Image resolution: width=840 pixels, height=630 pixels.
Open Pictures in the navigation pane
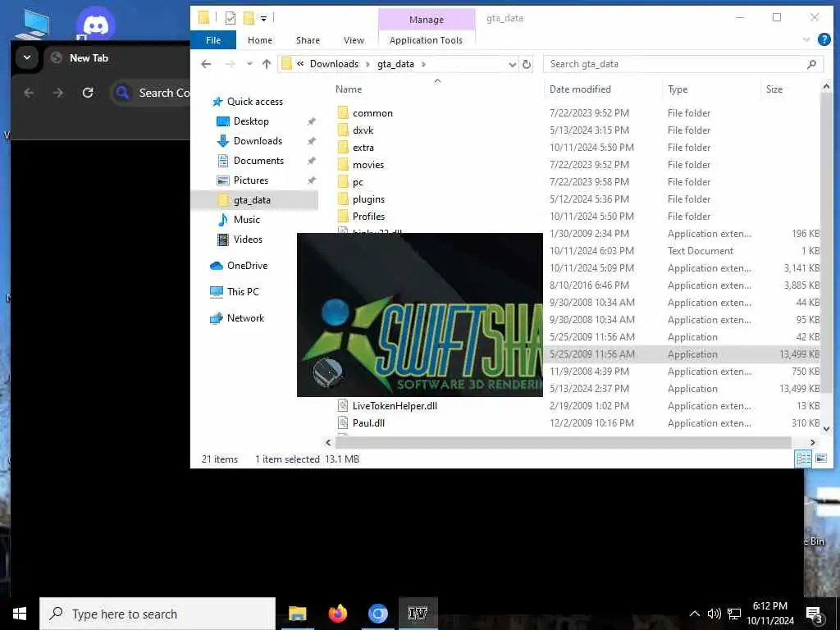[251, 180]
